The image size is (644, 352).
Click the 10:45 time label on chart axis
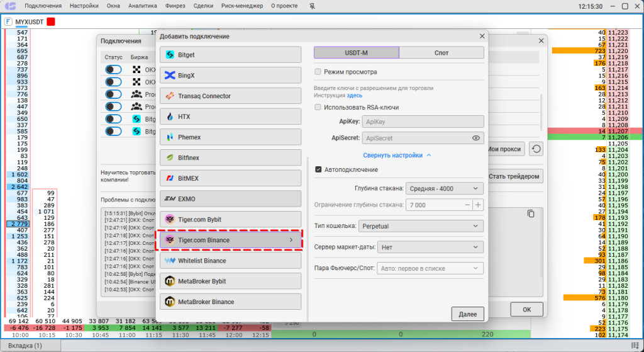coord(101,335)
